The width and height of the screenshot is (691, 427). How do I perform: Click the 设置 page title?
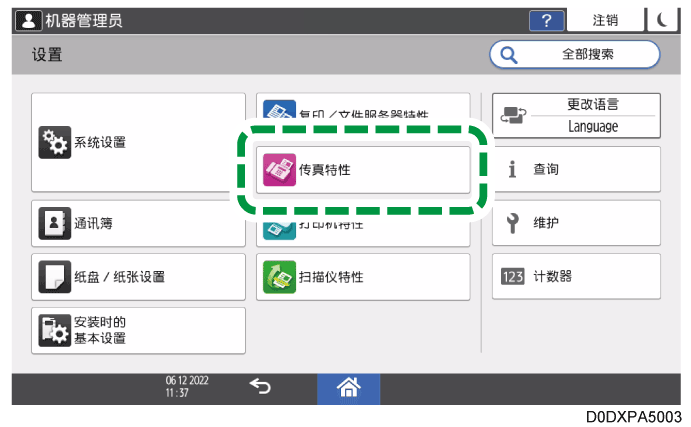point(47,55)
